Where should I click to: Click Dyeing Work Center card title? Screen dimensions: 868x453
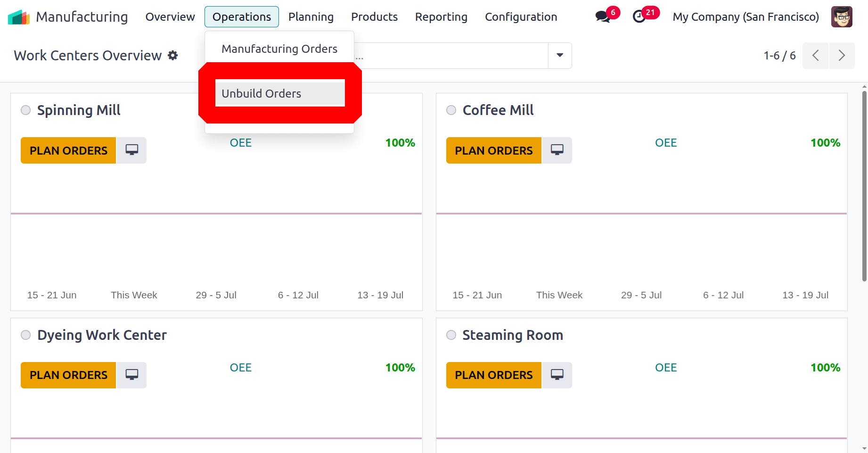click(102, 335)
